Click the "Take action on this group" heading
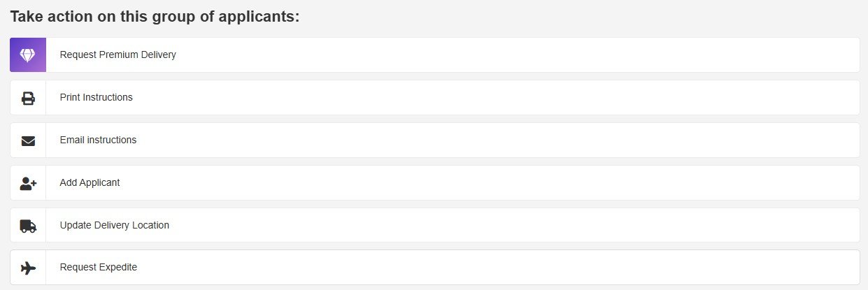Image resolution: width=868 pixels, height=290 pixels. (155, 17)
